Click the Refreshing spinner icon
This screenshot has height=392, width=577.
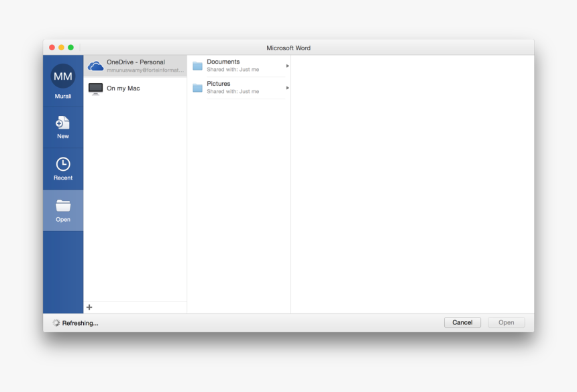coord(56,323)
